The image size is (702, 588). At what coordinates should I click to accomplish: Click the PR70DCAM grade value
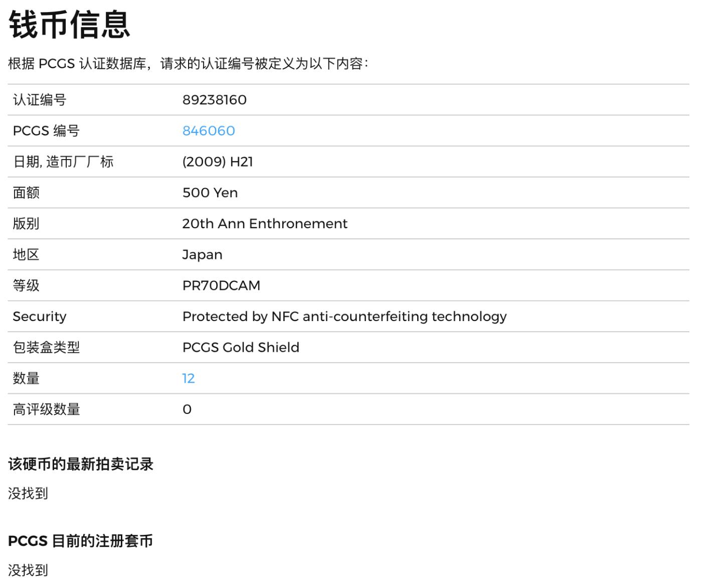221,285
